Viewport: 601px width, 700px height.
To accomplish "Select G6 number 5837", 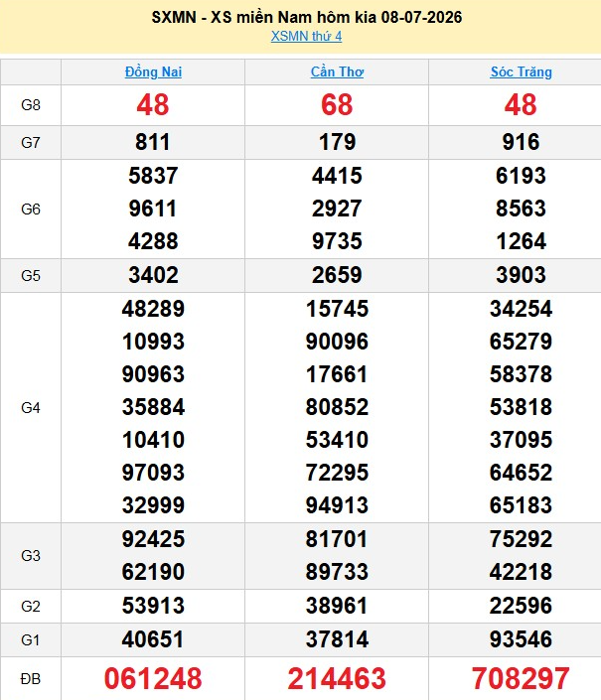I will (x=153, y=176).
